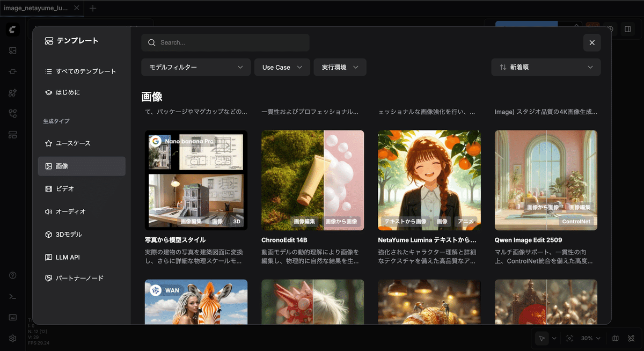
Task: Open the Use Case dropdown
Action: pos(282,67)
